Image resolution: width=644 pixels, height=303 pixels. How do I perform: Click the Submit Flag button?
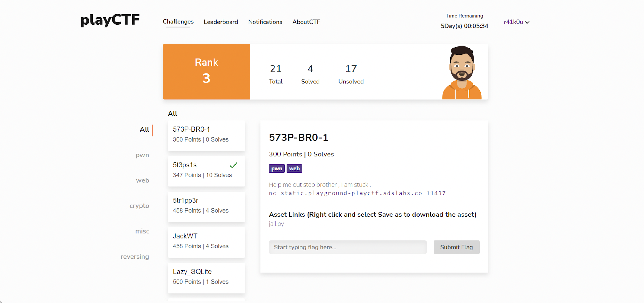click(x=456, y=247)
